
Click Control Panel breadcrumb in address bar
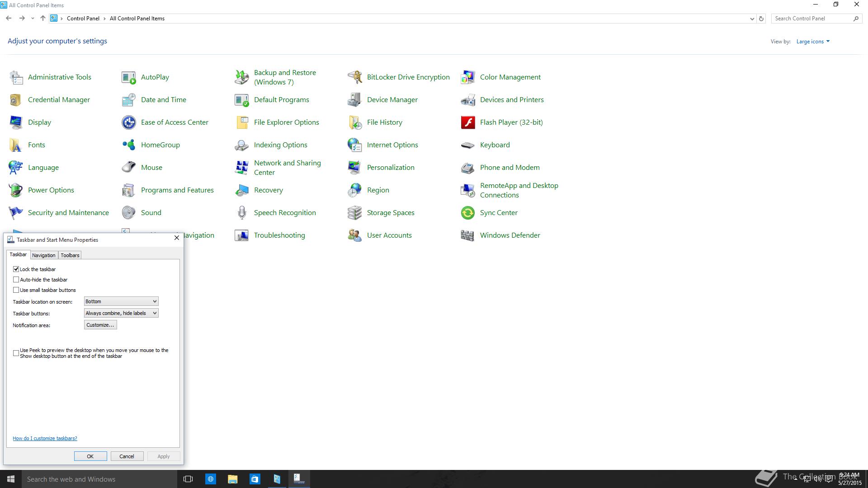(83, 19)
